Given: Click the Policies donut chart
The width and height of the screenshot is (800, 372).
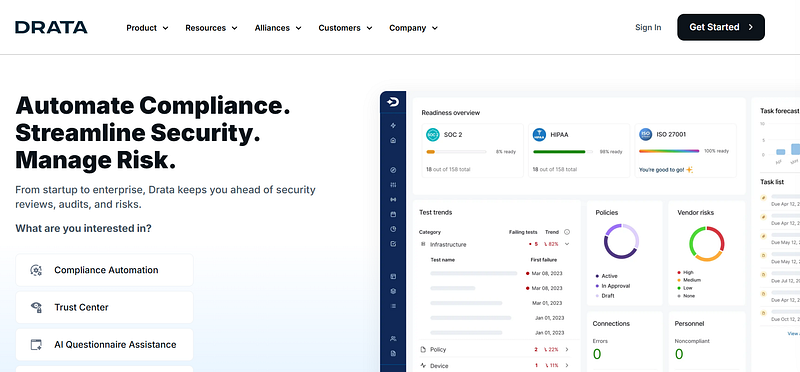Looking at the screenshot, I should pyautogui.click(x=621, y=241).
